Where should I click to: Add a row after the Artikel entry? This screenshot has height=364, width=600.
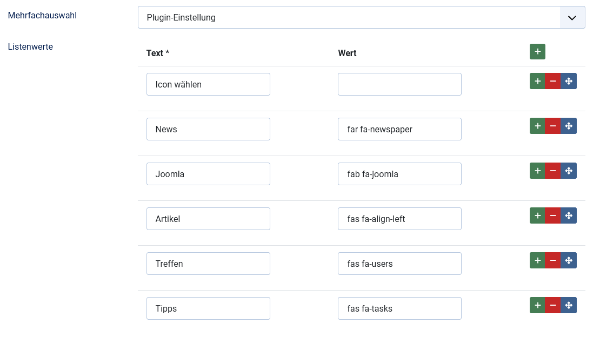click(x=537, y=215)
